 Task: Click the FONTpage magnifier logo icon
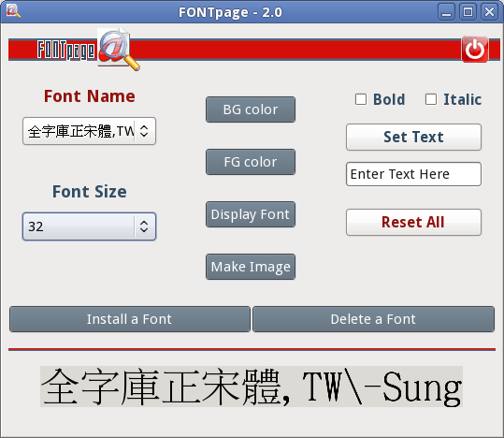click(x=119, y=50)
